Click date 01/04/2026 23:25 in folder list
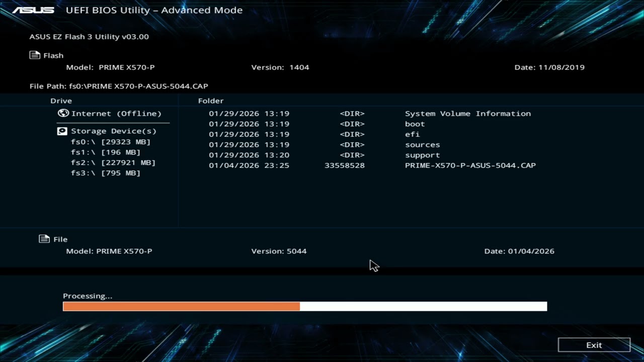Viewport: 644px width, 362px height. (249, 165)
